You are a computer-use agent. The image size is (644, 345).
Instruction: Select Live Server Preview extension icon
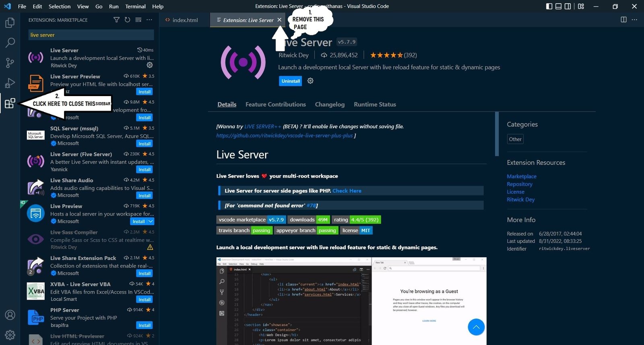[x=36, y=84]
